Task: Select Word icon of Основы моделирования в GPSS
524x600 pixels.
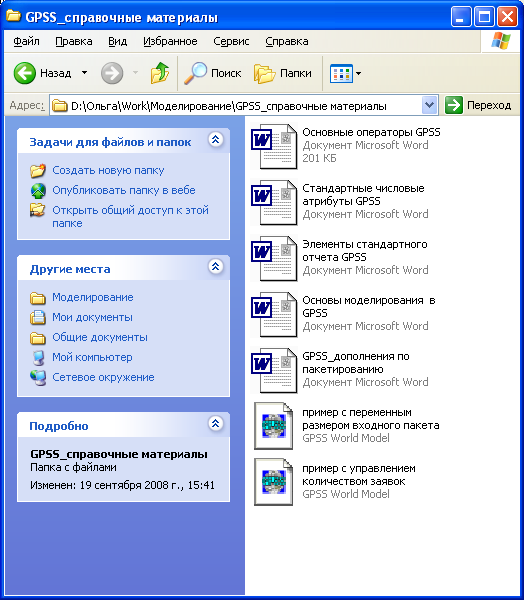Action: click(274, 314)
